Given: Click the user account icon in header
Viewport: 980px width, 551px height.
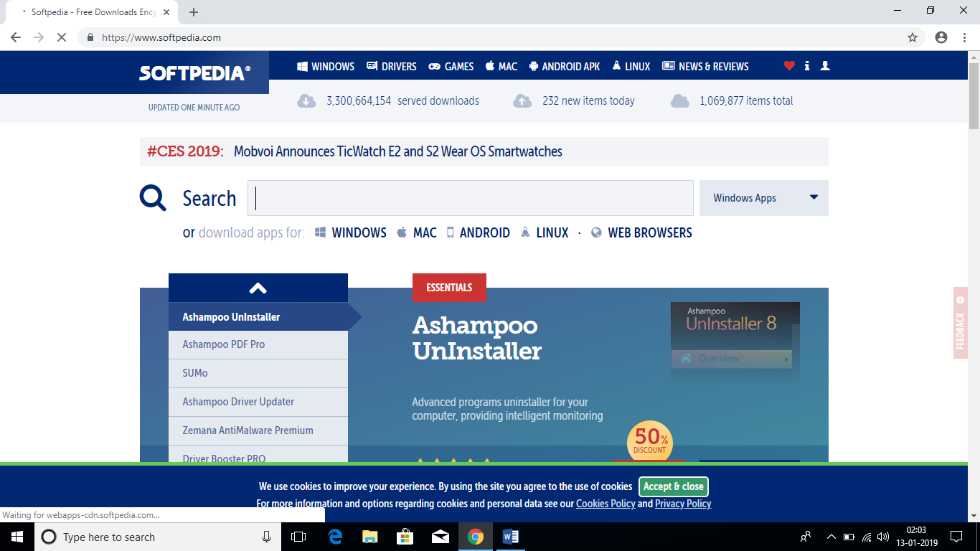Looking at the screenshot, I should pyautogui.click(x=825, y=66).
